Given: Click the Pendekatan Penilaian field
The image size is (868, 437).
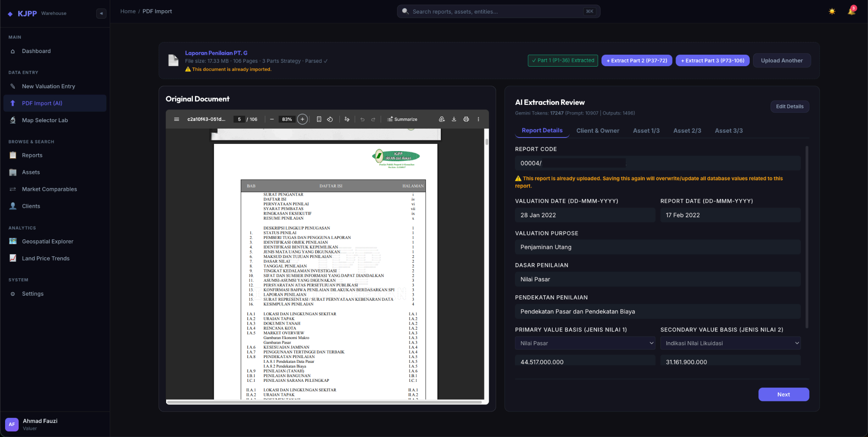Looking at the screenshot, I should (x=658, y=311).
